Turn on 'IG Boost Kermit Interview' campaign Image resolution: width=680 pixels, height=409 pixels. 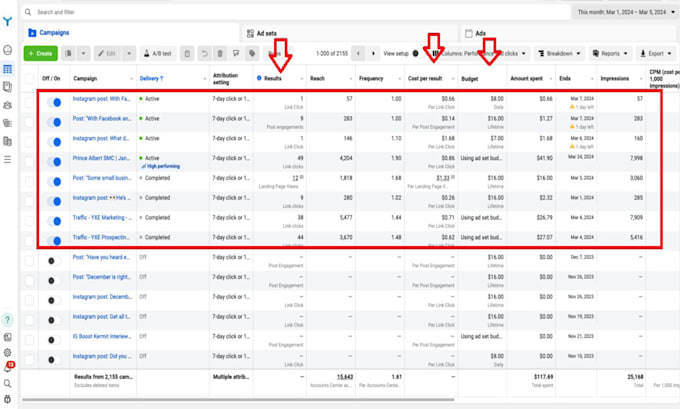point(54,340)
